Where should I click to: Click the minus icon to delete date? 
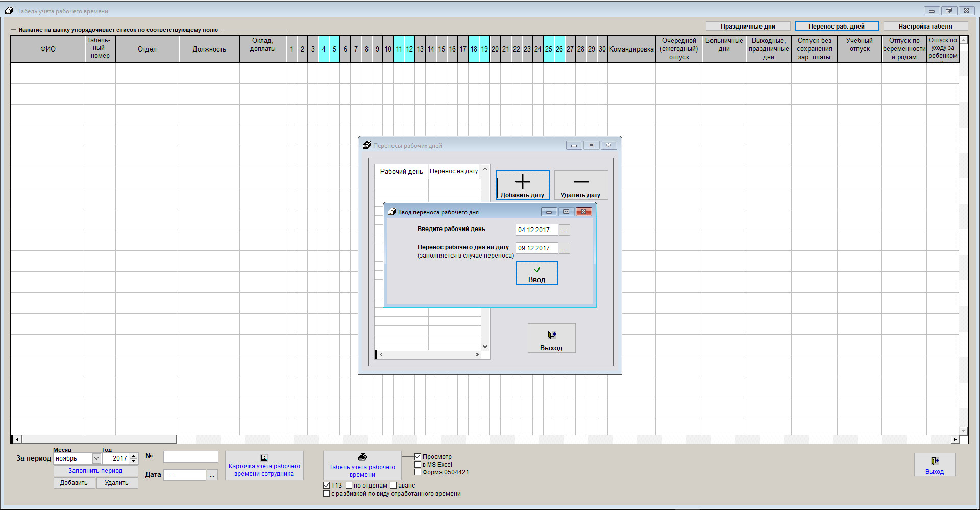pos(581,182)
